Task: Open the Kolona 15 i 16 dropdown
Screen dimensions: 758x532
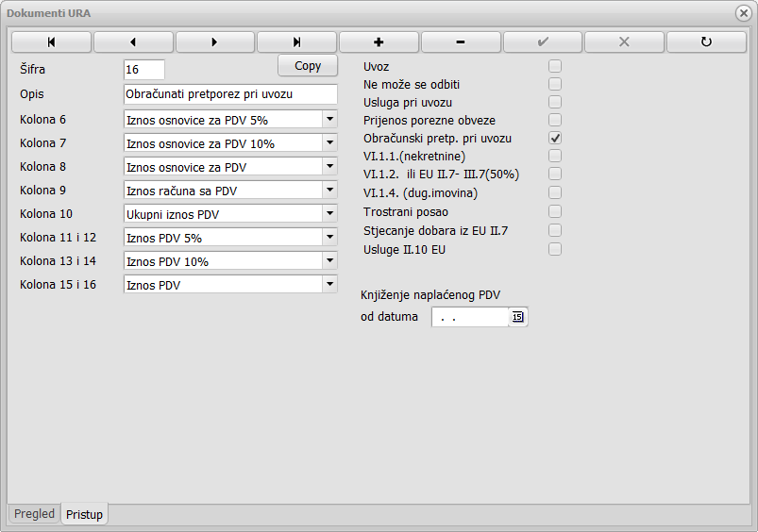Action: [329, 284]
